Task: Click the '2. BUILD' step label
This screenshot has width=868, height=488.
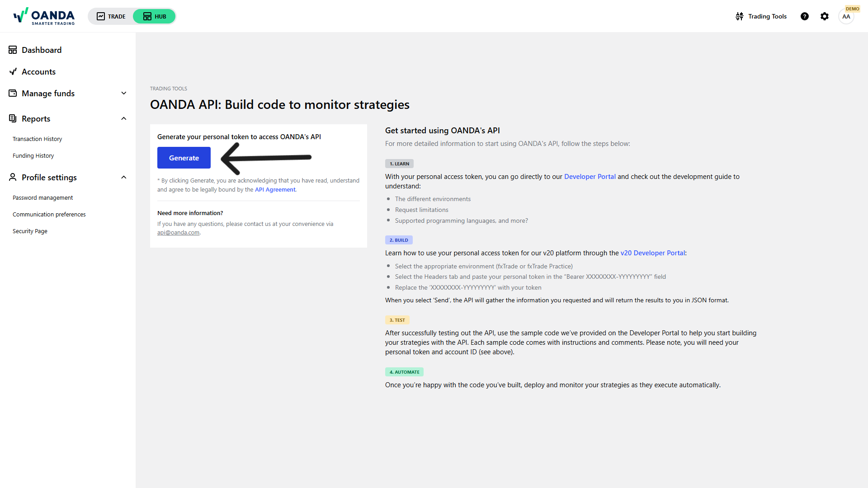Action: click(399, 240)
